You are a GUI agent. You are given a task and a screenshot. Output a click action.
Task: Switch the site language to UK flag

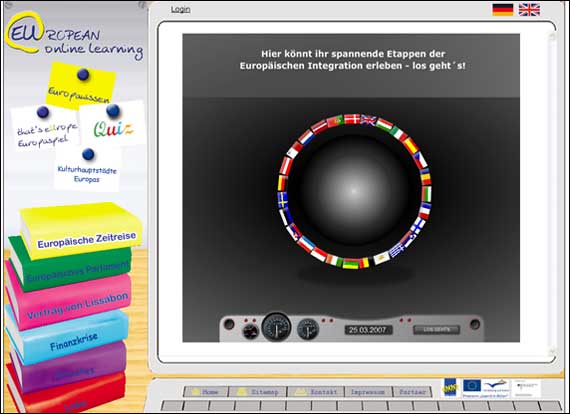[529, 9]
